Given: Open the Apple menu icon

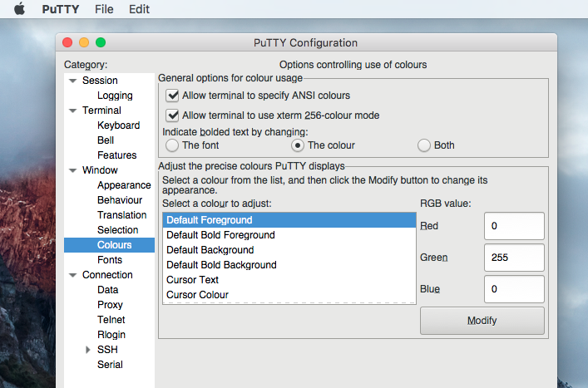Looking at the screenshot, I should click(19, 10).
